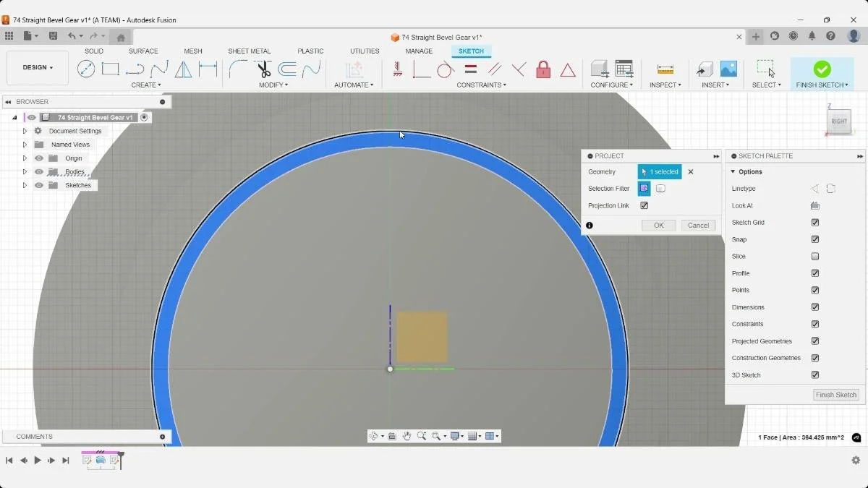Apply the Tangent constraint
868x488 pixels.
(446, 69)
